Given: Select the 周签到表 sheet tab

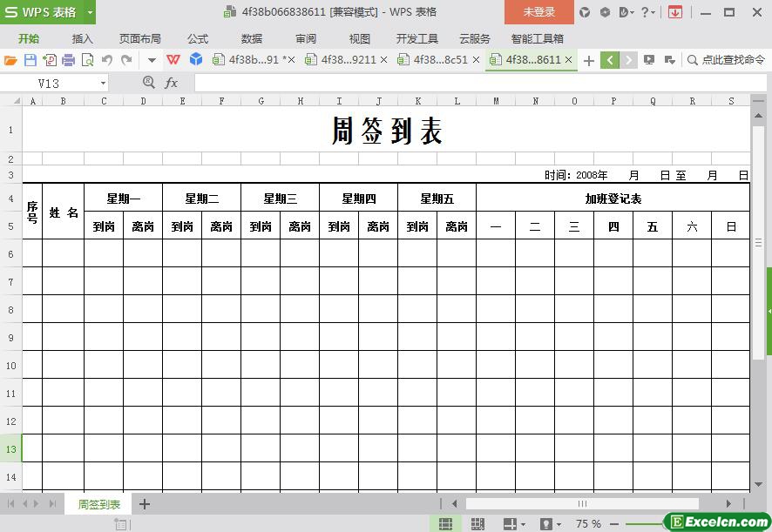Looking at the screenshot, I should (99, 504).
